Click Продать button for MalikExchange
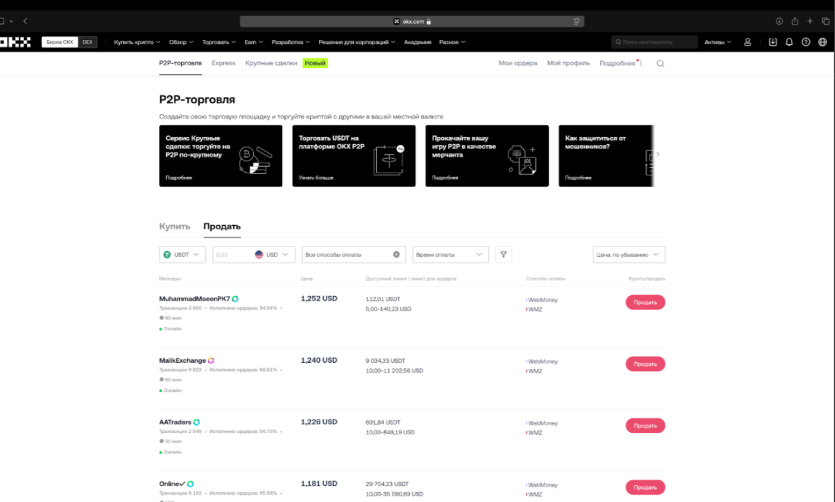The height and width of the screenshot is (502, 835). coord(645,364)
